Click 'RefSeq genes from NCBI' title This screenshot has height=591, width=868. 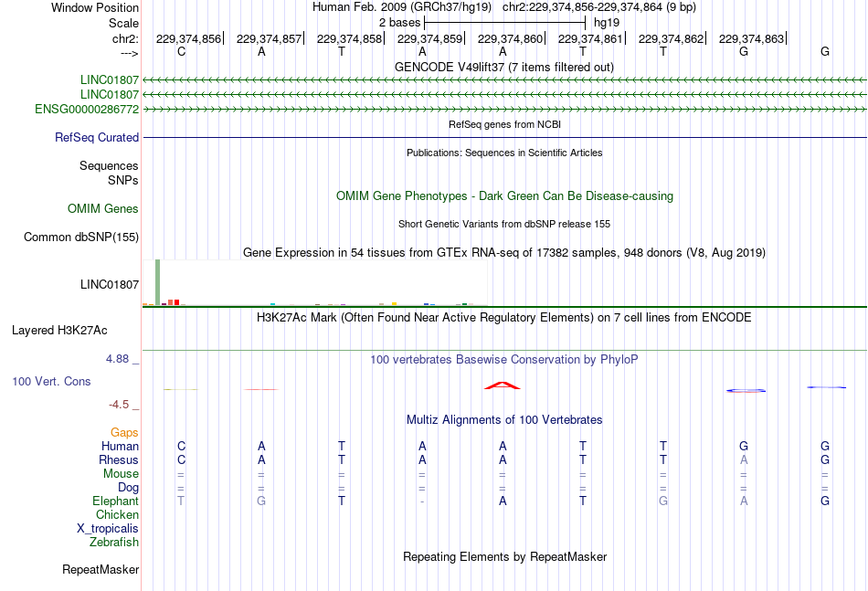pyautogui.click(x=505, y=124)
